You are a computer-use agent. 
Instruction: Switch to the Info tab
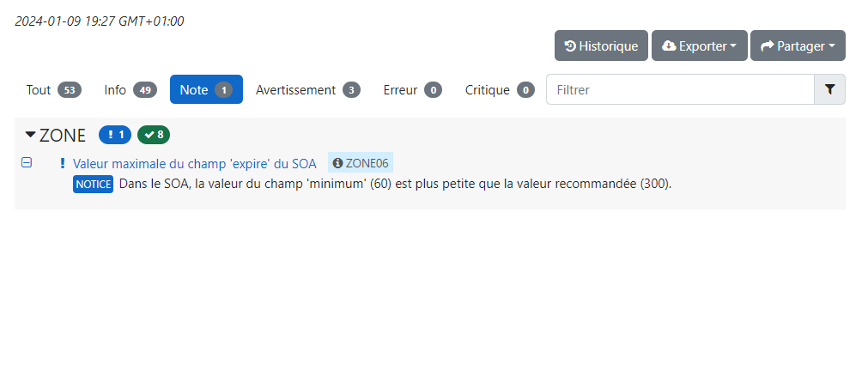click(130, 89)
